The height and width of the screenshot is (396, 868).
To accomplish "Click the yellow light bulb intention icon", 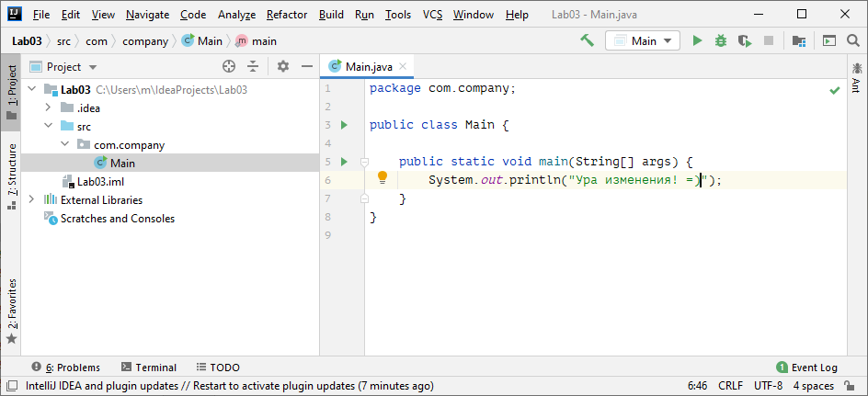I will click(x=382, y=177).
